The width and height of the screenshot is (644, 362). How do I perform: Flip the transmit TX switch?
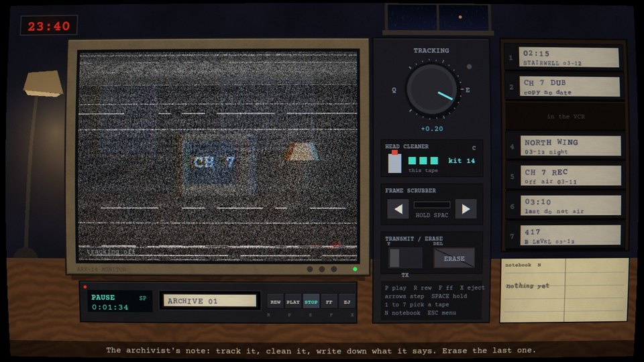point(405,258)
